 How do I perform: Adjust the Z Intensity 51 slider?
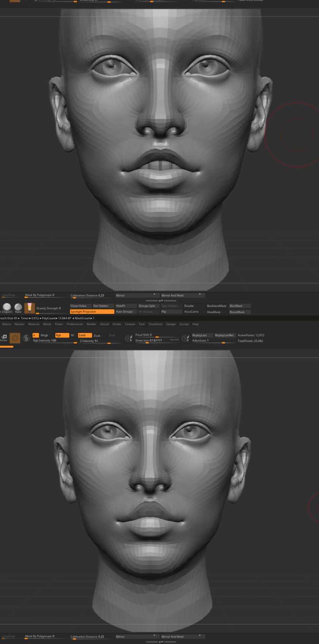(100, 341)
